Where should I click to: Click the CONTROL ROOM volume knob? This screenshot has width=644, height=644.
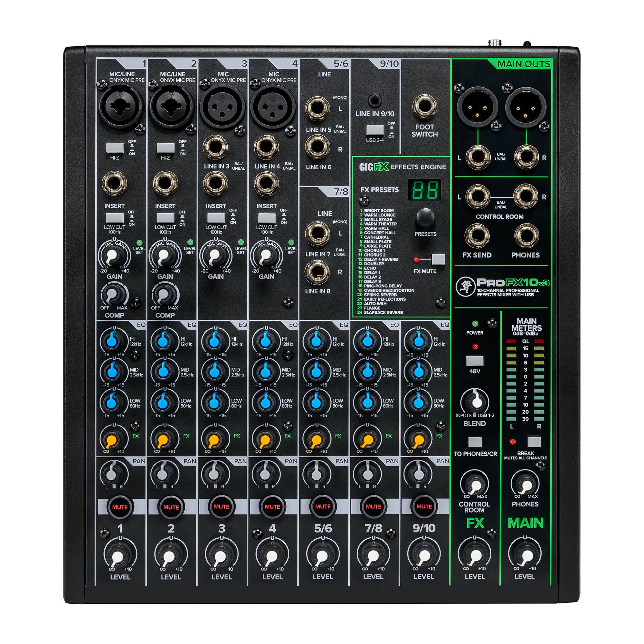[475, 485]
